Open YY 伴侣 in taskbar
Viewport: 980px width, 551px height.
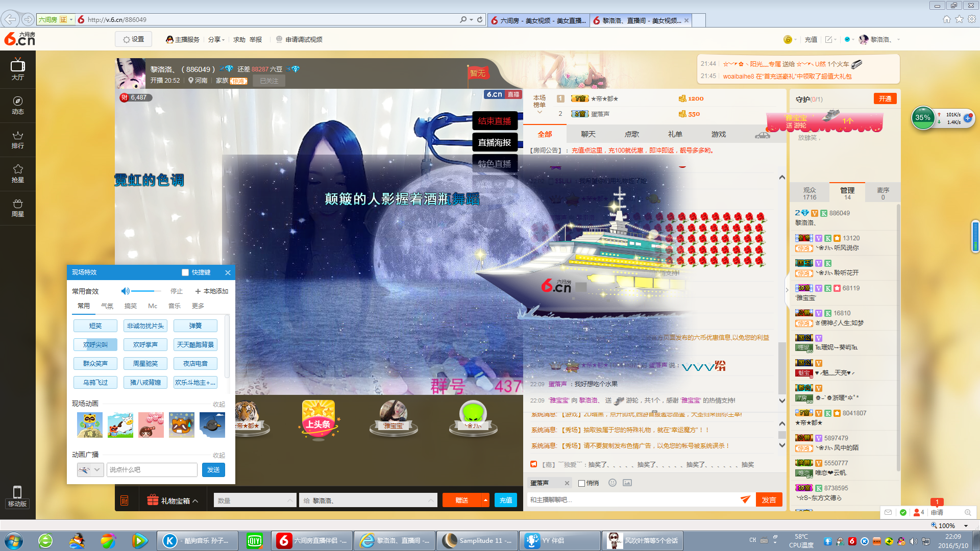pos(560,541)
